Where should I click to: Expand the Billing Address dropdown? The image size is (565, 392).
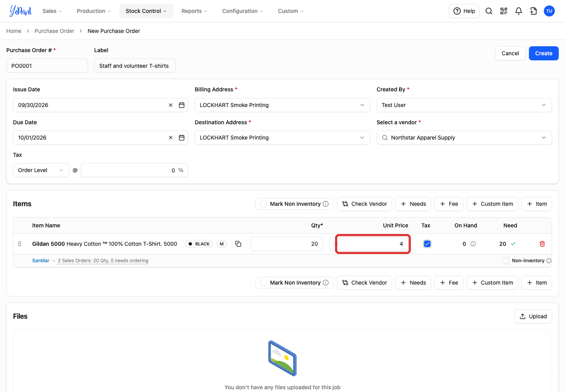click(x=282, y=105)
